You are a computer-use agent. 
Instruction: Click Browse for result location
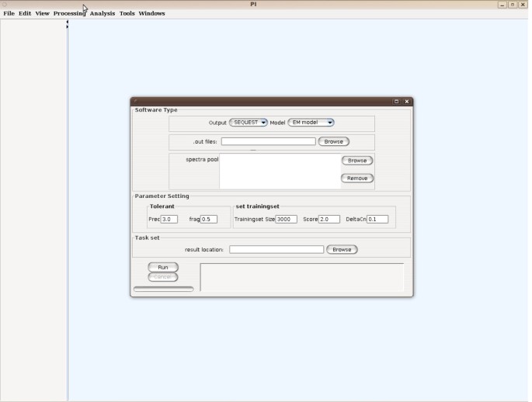click(342, 250)
